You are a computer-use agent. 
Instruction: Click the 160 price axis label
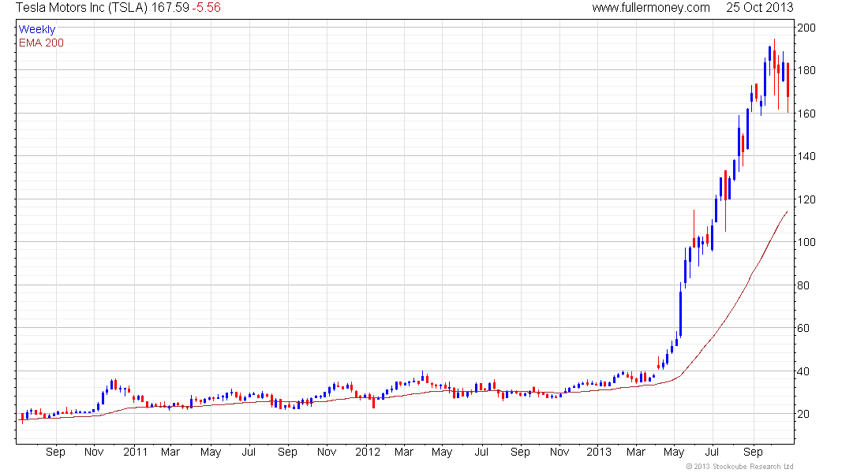pyautogui.click(x=806, y=114)
